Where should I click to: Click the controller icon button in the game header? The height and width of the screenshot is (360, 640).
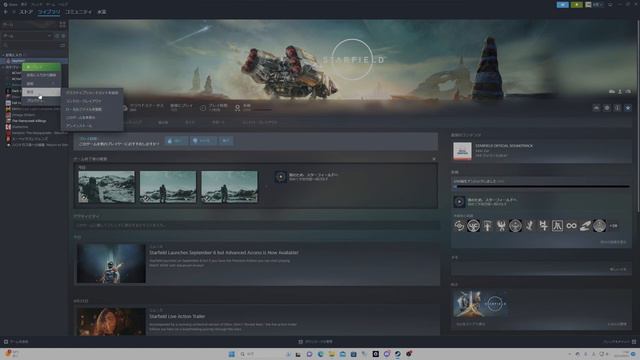coord(596,108)
